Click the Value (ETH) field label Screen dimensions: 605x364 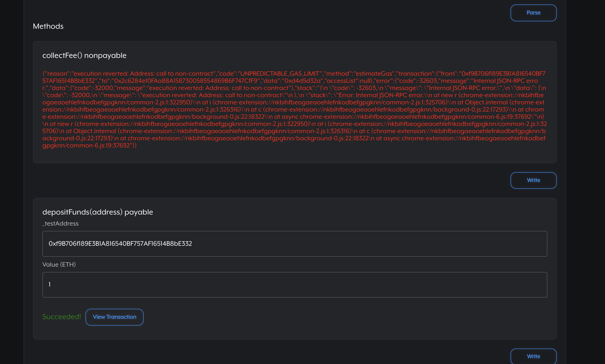pyautogui.click(x=59, y=264)
